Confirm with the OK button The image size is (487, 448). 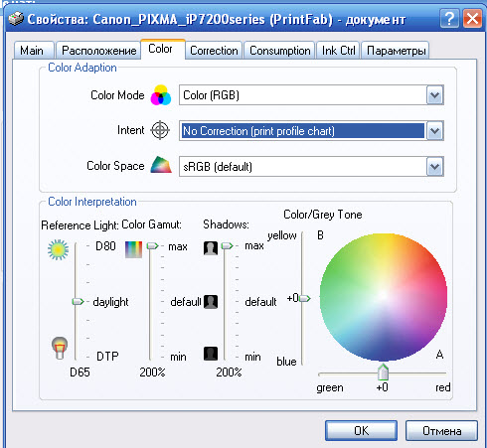[x=361, y=430]
